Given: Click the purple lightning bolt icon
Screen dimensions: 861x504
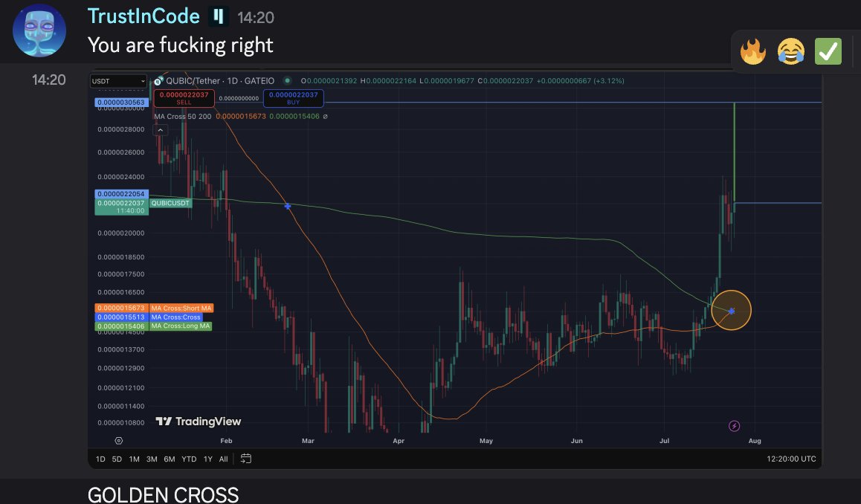Looking at the screenshot, I should [x=734, y=426].
